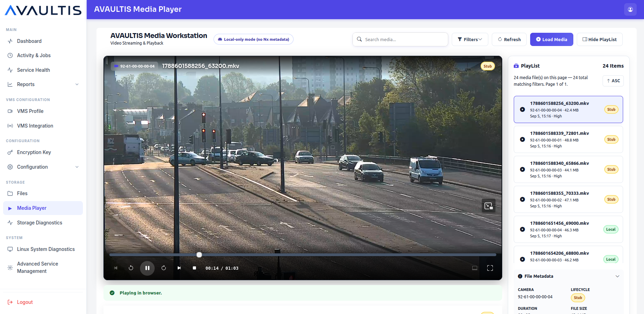Click the Stub badge on video overlay
The width and height of the screenshot is (644, 314).
[x=488, y=66]
